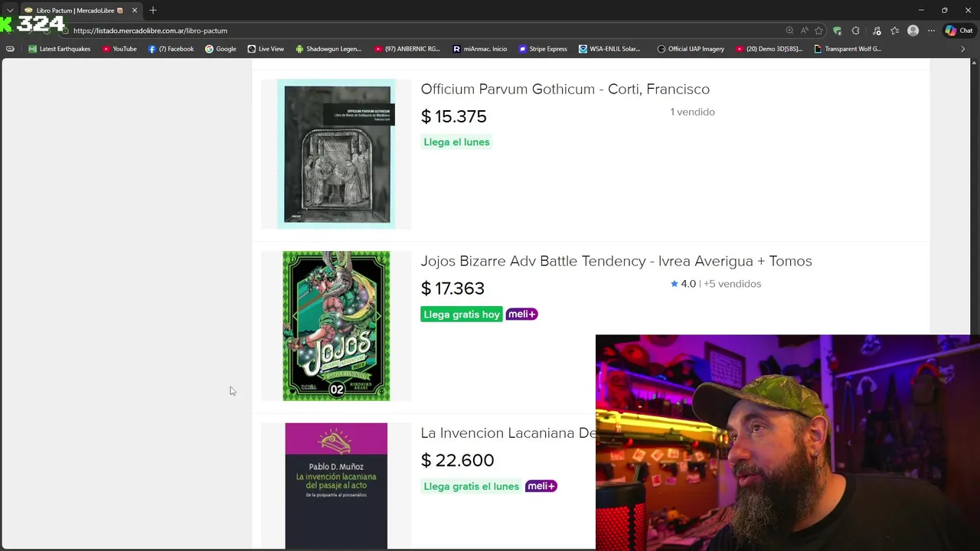This screenshot has width=980, height=551.
Task: Open the Extensions puzzle-piece icon
Action: click(856, 31)
